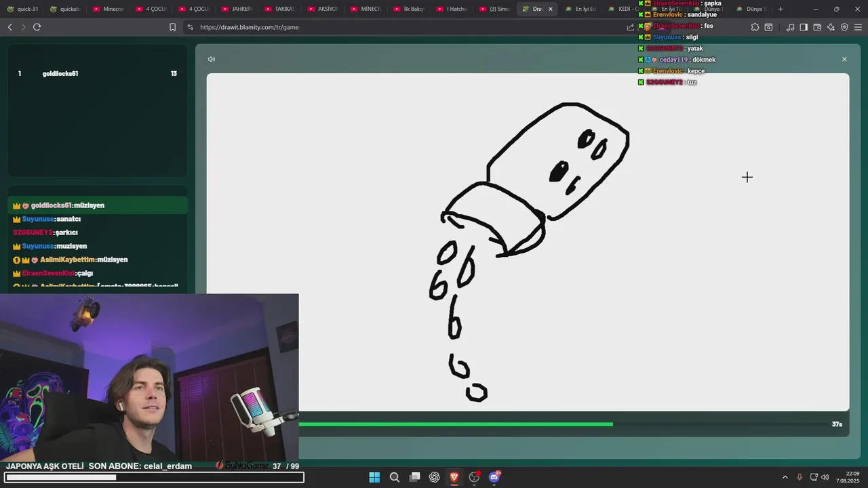Switch to the quick-31 tab

(x=24, y=9)
